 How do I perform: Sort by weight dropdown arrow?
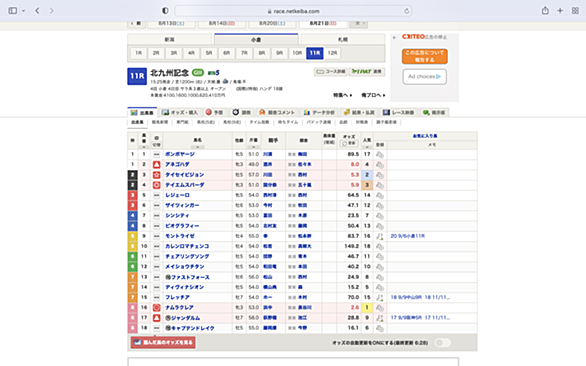point(253,147)
